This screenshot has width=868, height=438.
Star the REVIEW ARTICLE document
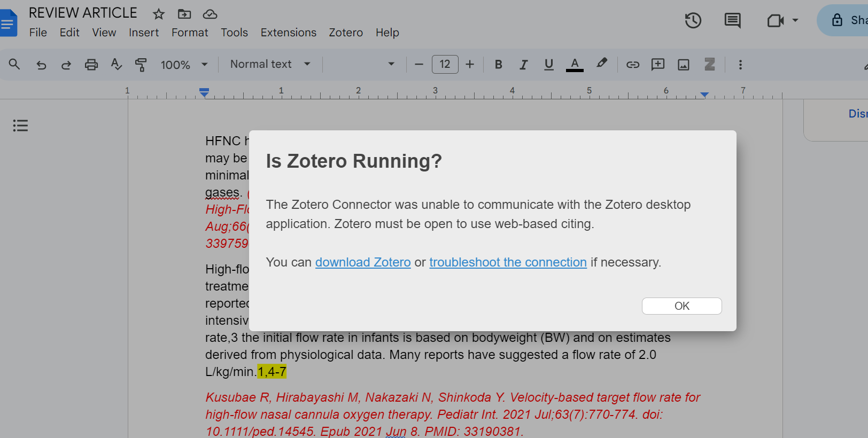tap(159, 14)
